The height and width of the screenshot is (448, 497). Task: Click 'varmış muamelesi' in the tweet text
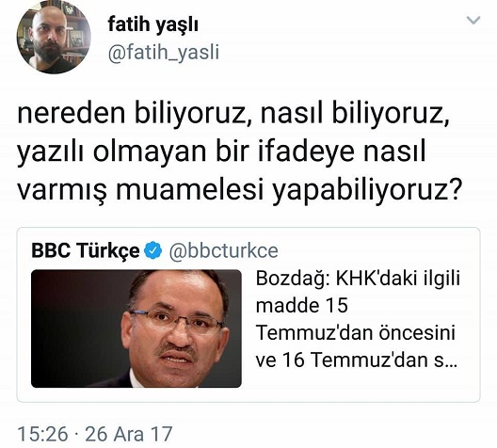pyautogui.click(x=140, y=191)
